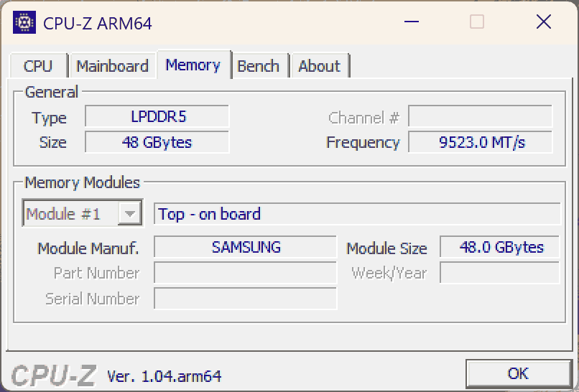The width and height of the screenshot is (579, 392).
Task: Click the empty Week/Year field
Action: point(500,273)
